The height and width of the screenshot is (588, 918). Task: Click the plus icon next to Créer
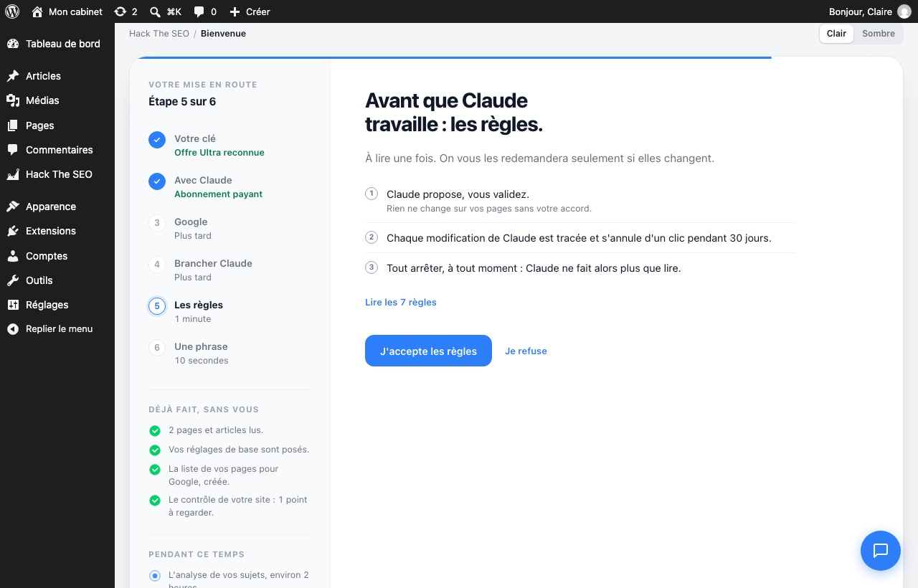pos(235,11)
